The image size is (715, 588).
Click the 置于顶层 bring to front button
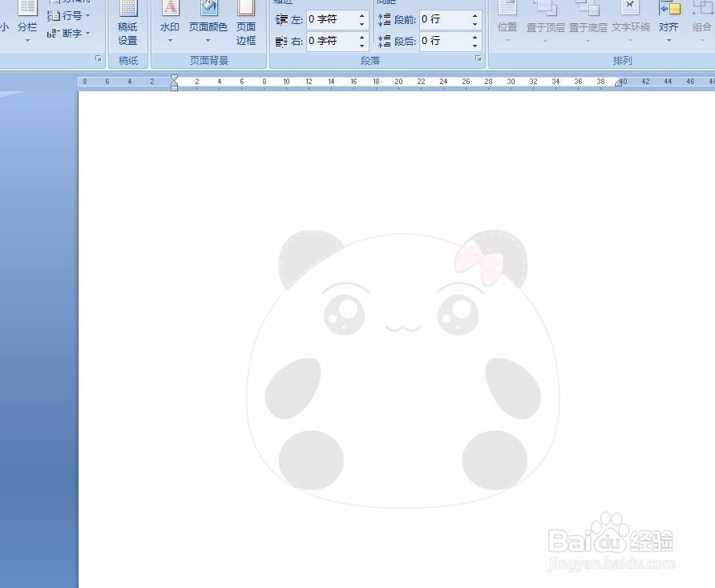(545, 22)
